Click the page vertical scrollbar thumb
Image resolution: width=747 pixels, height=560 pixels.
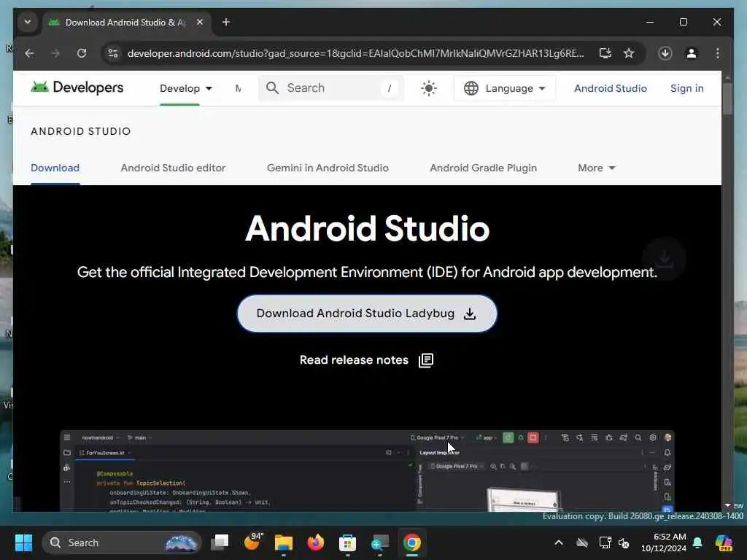[727, 98]
